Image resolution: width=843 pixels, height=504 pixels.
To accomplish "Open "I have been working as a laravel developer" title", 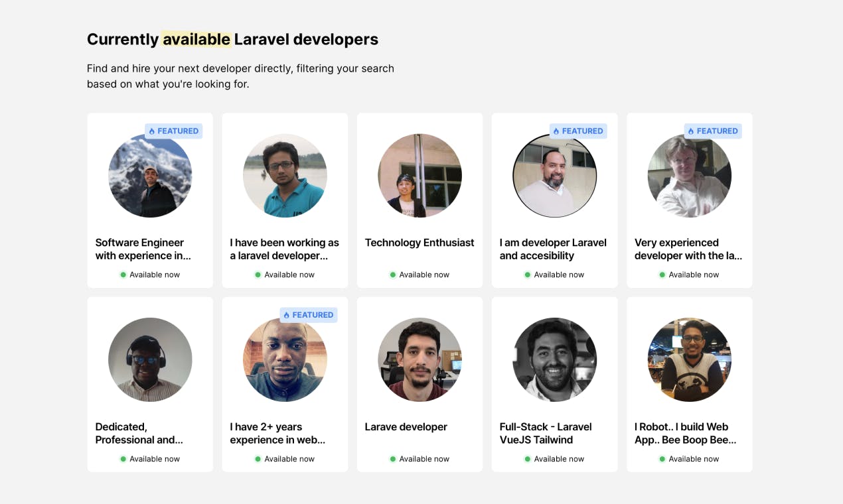I will pyautogui.click(x=285, y=249).
